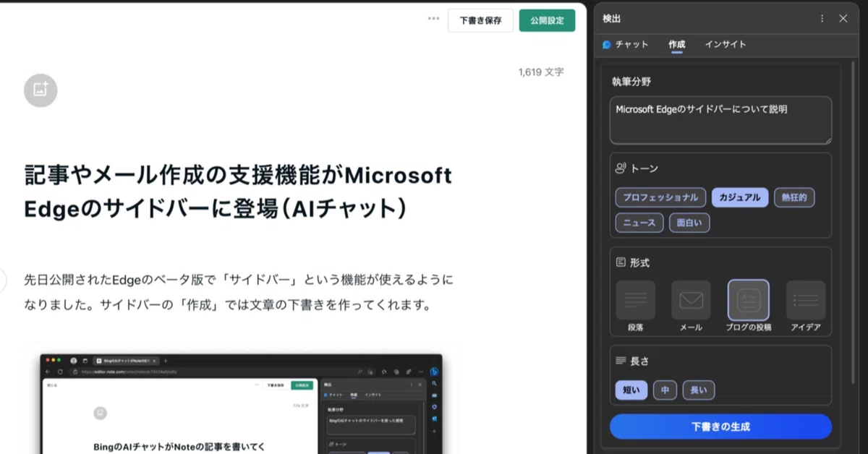Switch to the チャット tab
The height and width of the screenshot is (454, 868).
pos(626,44)
